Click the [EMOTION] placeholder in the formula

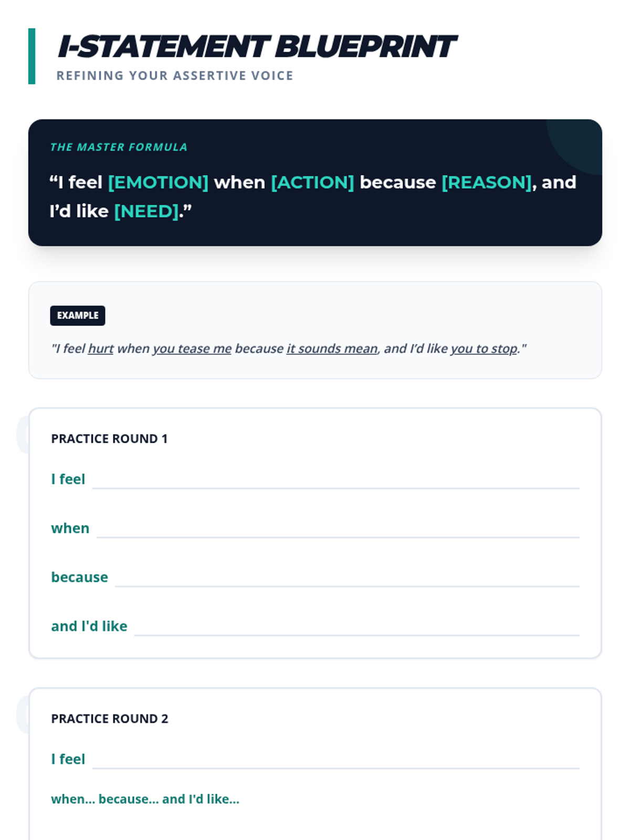[158, 182]
